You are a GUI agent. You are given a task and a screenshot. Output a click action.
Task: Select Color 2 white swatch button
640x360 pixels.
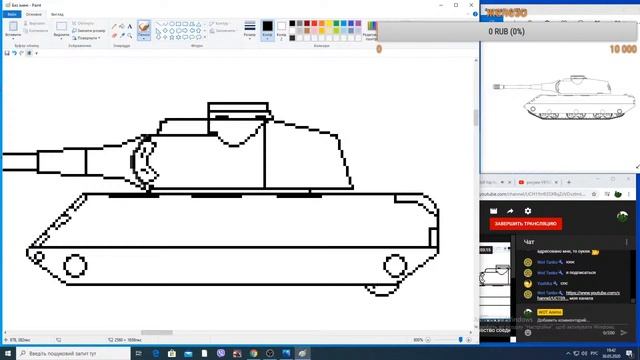[x=281, y=30]
